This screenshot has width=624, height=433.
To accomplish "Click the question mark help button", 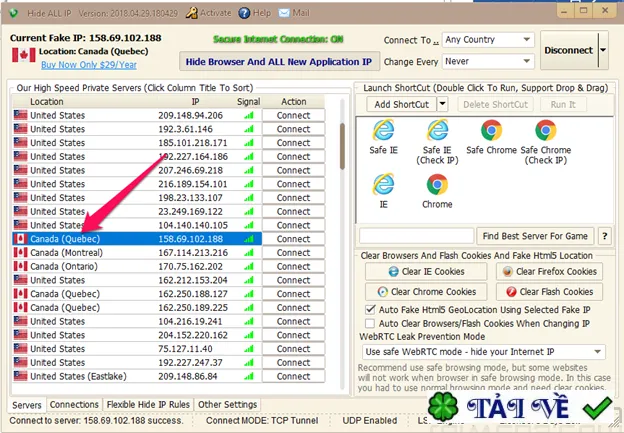I will pyautogui.click(x=604, y=236).
